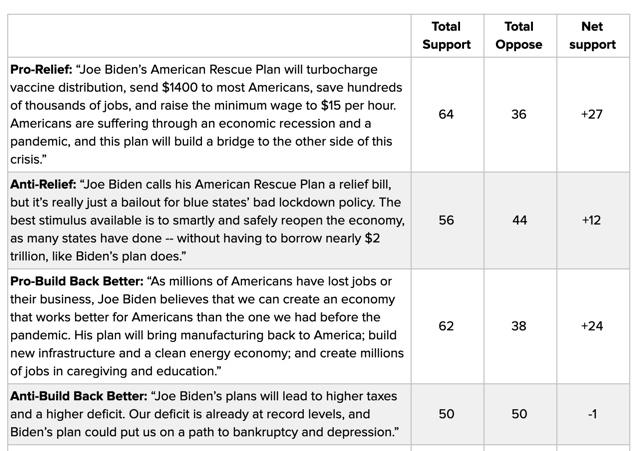Click the +12 net support cell
Screen dimensions: 635x451
pyautogui.click(x=591, y=220)
